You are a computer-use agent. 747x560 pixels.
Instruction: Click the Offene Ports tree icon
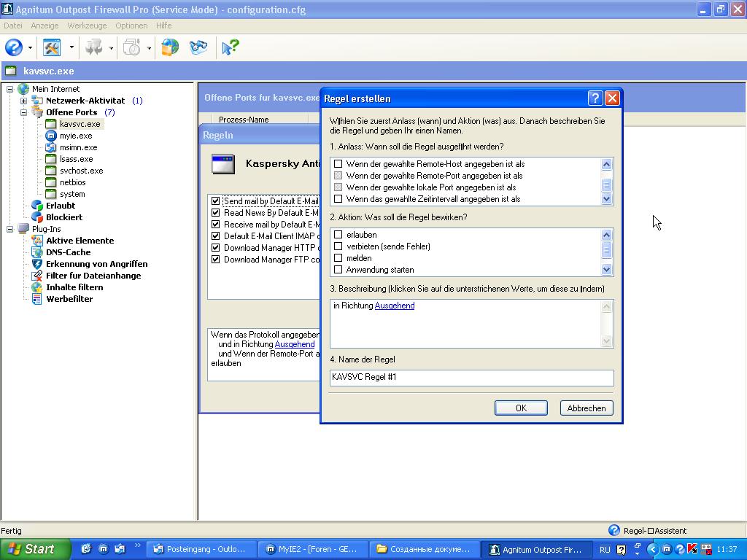[37, 112]
